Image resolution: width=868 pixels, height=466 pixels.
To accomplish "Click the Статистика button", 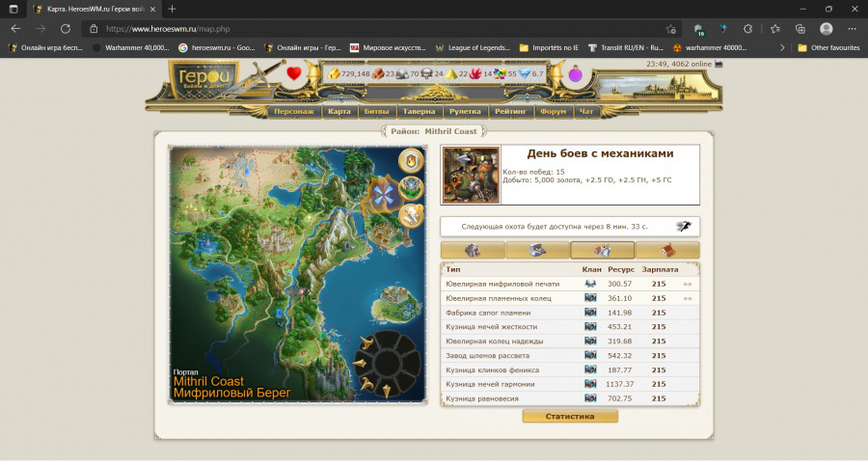I will point(570,416).
